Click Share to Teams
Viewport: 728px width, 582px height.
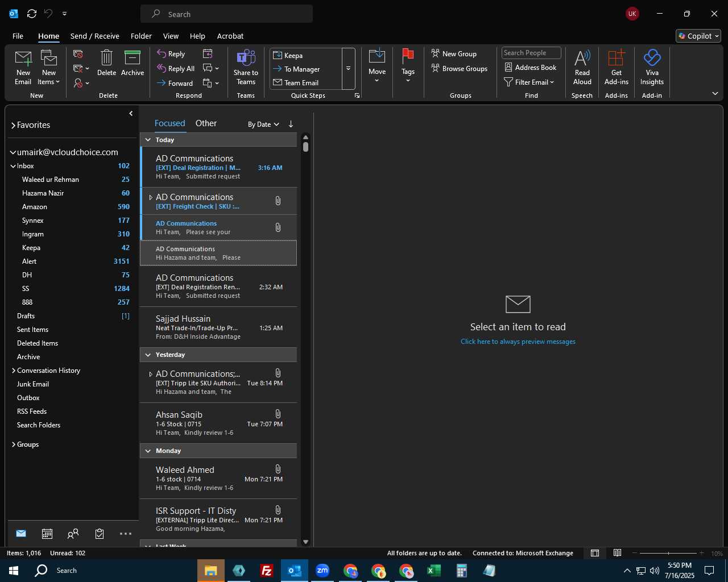tap(246, 68)
